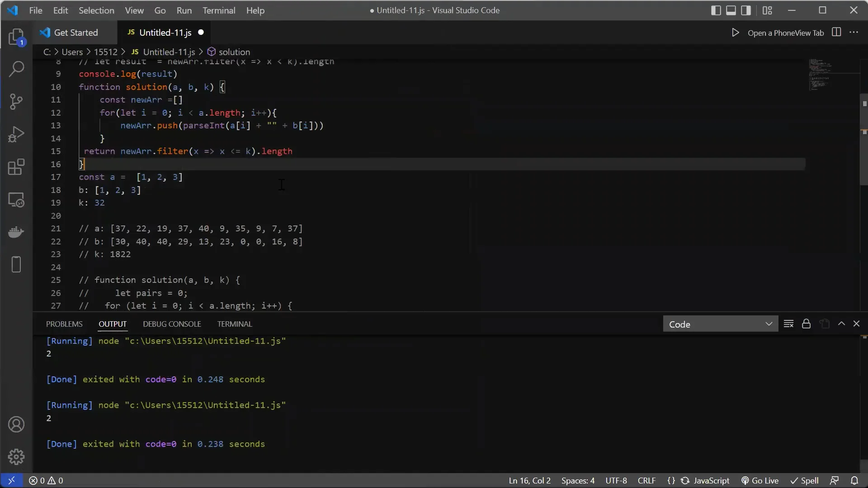Open the Docker view in activity bar
868x488 pixels.
[x=16, y=232]
